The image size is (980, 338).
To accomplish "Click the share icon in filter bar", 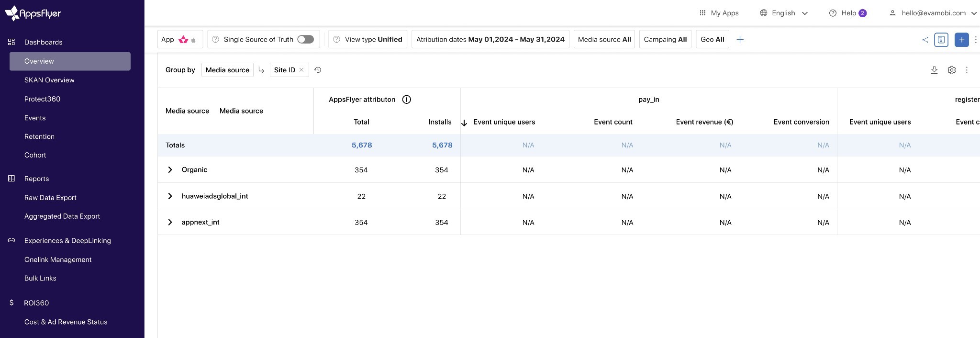I will 925,40.
